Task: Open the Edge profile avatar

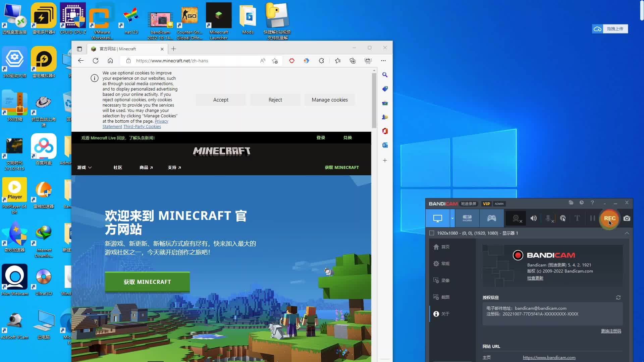Action: (368, 61)
